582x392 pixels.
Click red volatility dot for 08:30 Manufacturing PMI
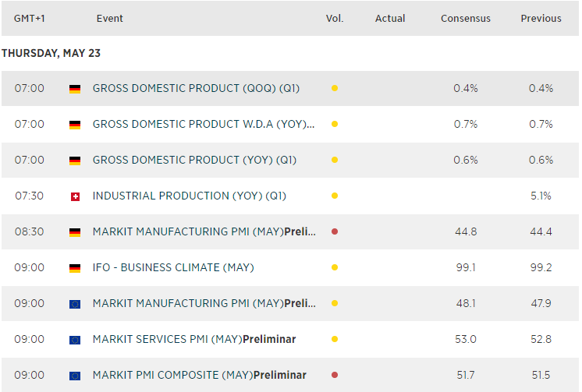[x=335, y=232]
